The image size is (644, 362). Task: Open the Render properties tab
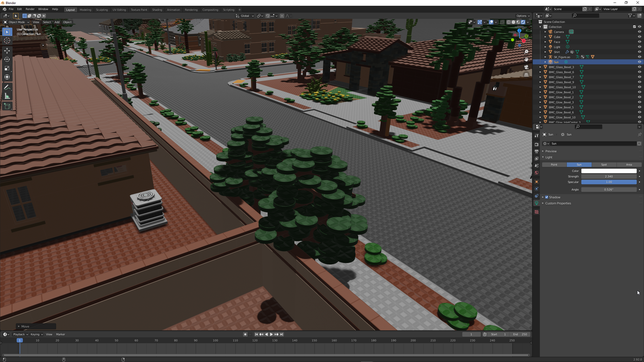(x=536, y=144)
